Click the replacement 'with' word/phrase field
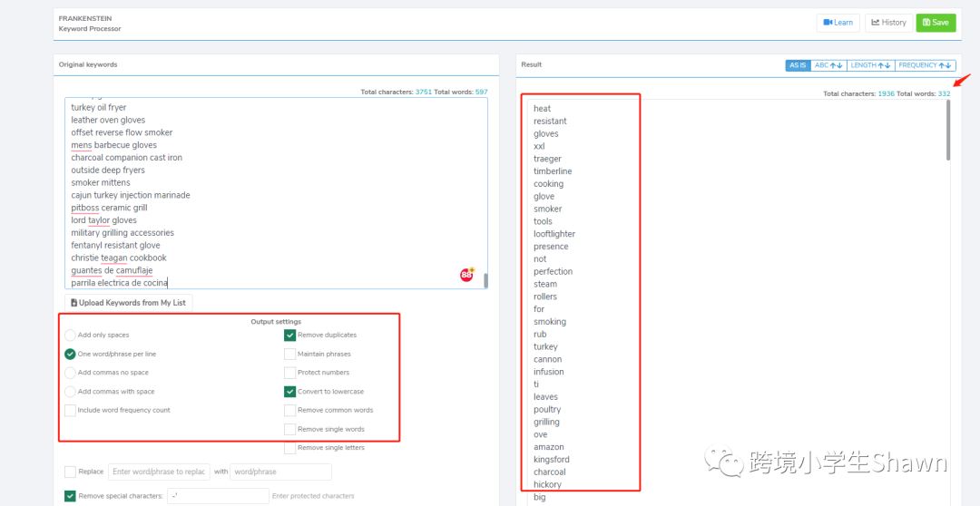 pos(280,472)
